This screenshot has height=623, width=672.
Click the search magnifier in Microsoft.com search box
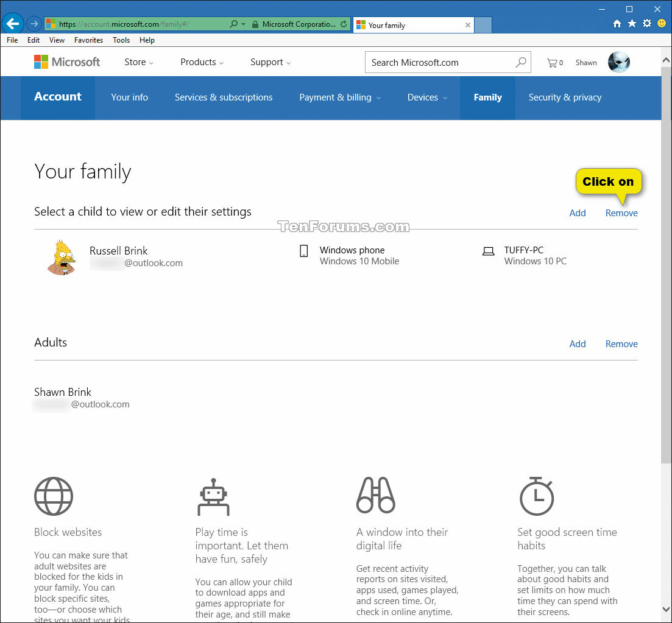pos(521,62)
